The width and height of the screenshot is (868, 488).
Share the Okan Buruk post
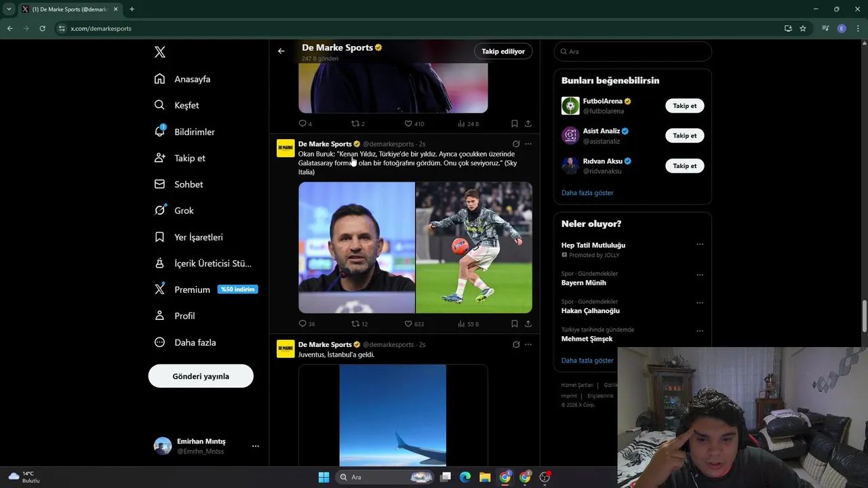[528, 324]
